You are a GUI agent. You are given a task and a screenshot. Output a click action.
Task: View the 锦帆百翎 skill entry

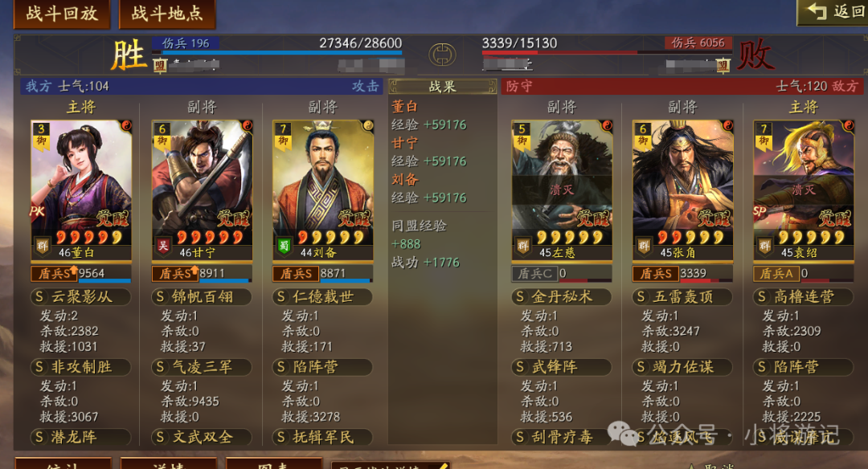[x=202, y=297]
